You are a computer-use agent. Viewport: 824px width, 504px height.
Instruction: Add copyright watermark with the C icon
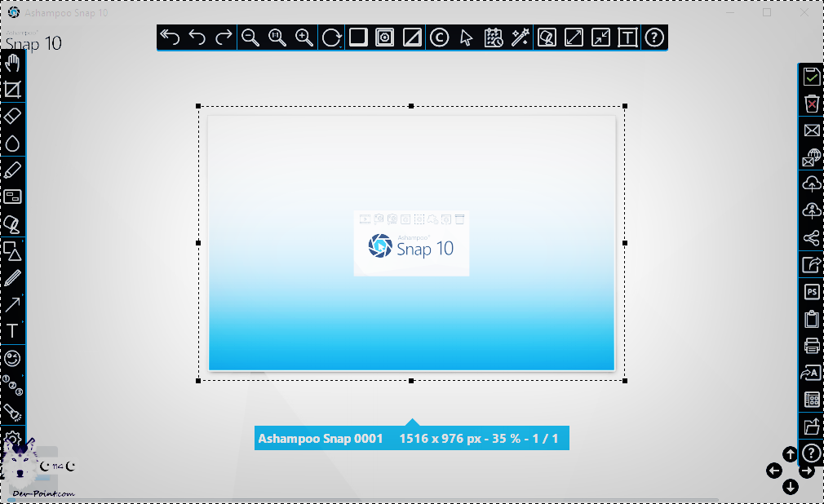coord(439,38)
